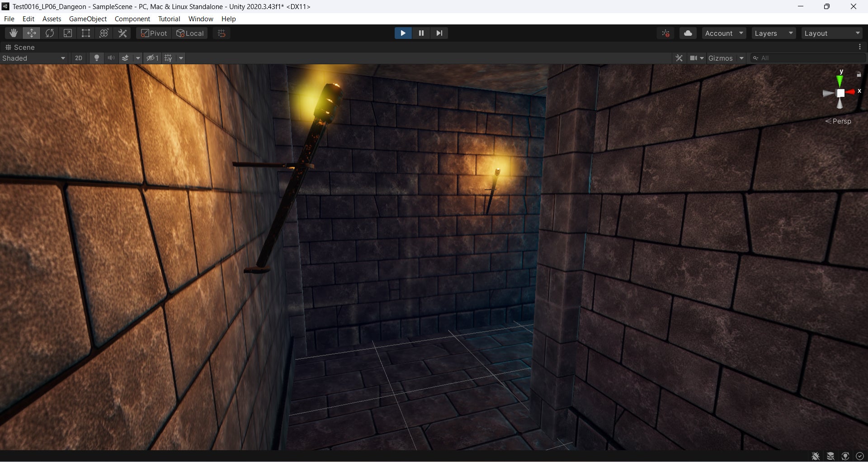Toggle scene lighting lightbulb
The width and height of the screenshot is (868, 462).
(96, 58)
